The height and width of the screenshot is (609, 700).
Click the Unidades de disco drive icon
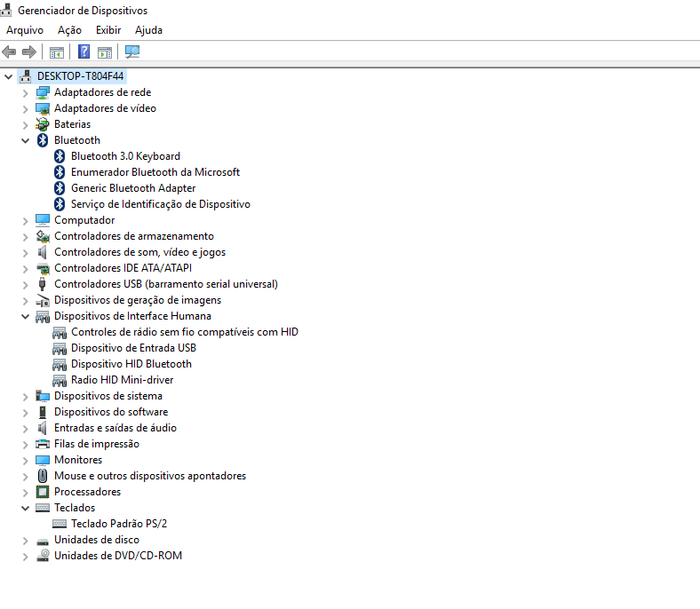click(x=43, y=542)
